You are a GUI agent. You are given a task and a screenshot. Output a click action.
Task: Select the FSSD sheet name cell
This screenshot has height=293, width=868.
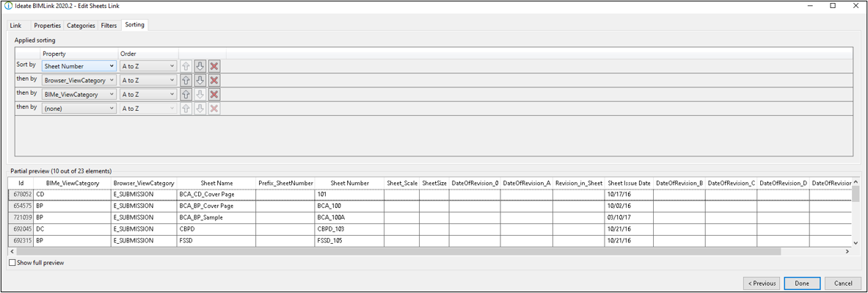[217, 241]
